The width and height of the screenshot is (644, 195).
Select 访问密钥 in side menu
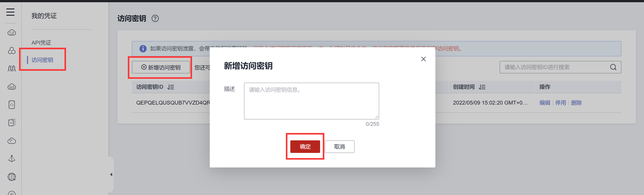pyautogui.click(x=42, y=60)
